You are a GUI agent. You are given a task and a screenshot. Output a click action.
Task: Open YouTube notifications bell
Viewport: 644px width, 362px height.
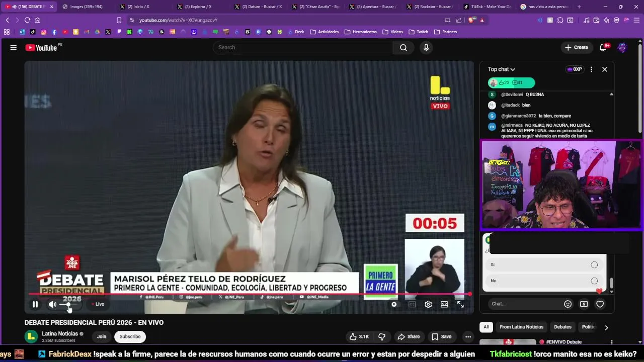(603, 47)
